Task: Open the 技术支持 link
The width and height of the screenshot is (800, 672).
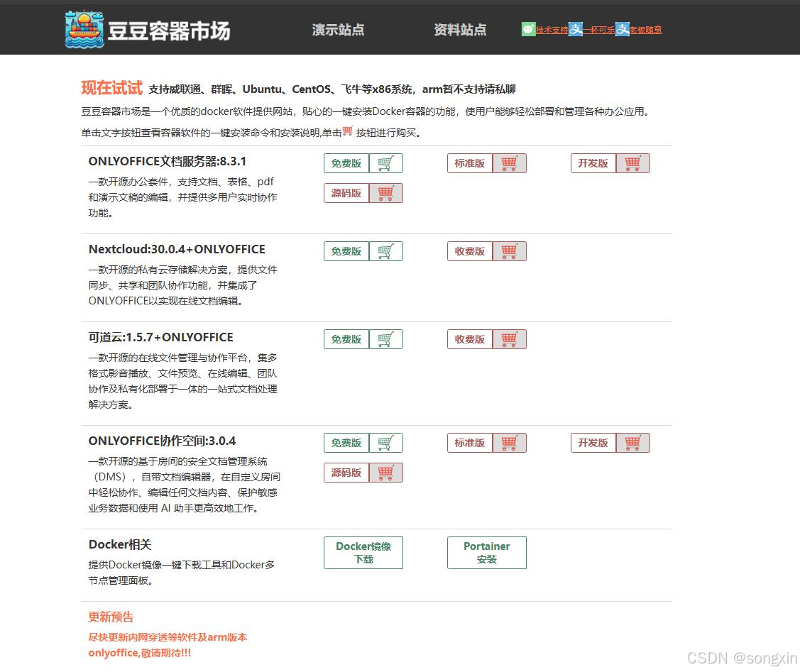Action: [x=552, y=30]
